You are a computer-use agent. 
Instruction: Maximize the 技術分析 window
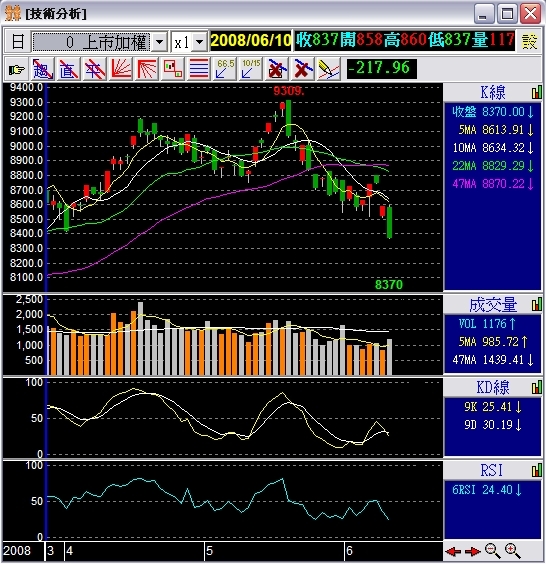coord(507,14)
